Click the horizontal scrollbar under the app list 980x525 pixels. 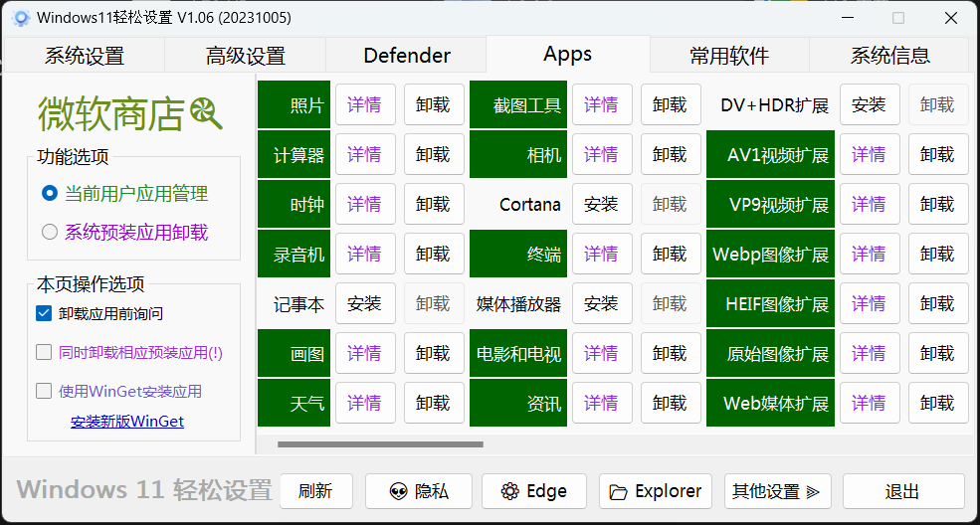coord(380,444)
